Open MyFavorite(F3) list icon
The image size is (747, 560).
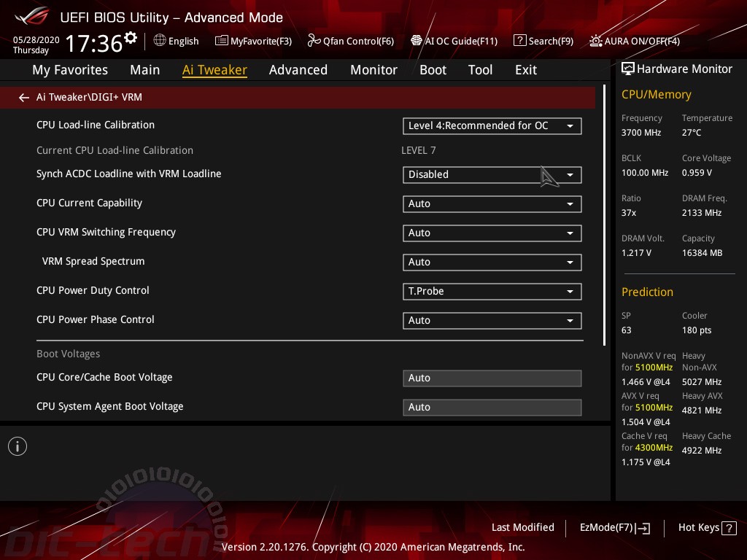(x=222, y=41)
